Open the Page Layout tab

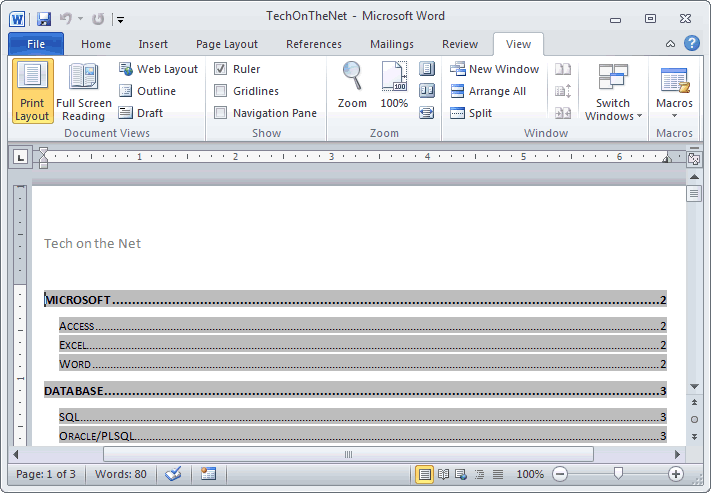pos(227,44)
